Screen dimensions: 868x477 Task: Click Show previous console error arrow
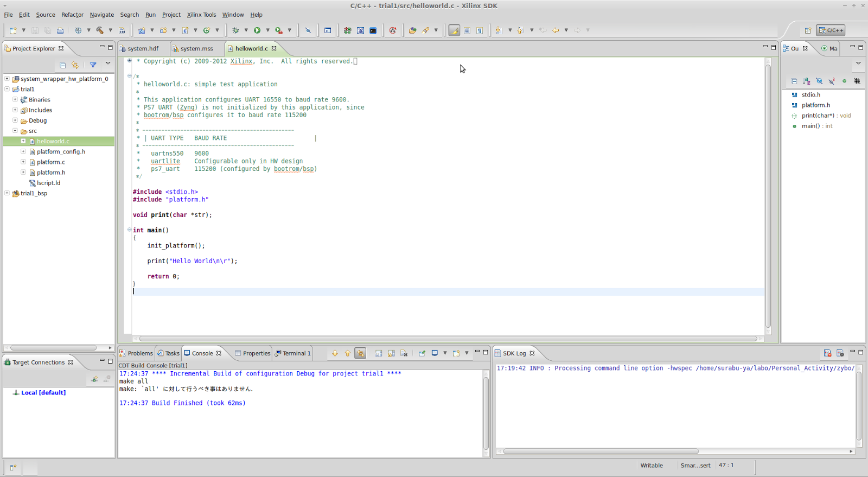pos(348,353)
